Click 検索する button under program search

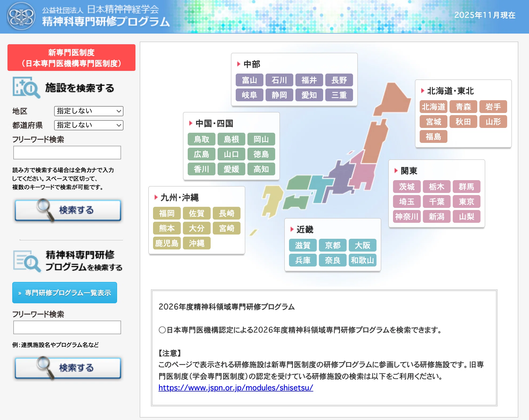68,368
